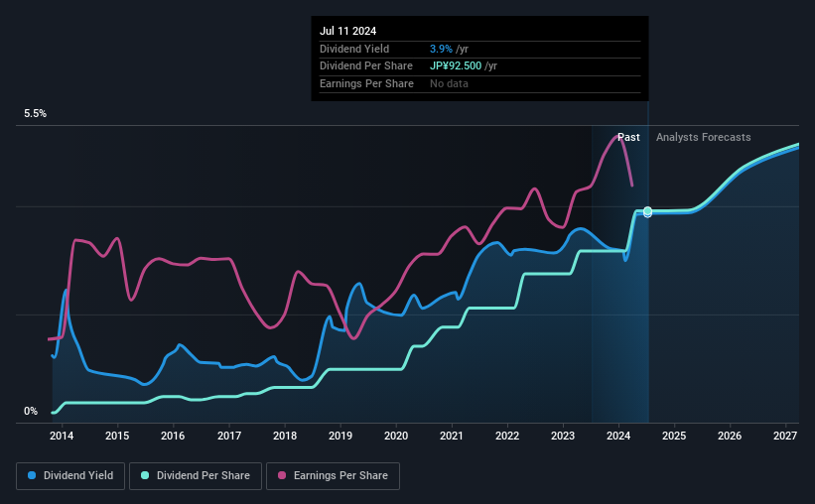Image resolution: width=815 pixels, height=504 pixels.
Task: Click the teal Dividend Per Share legend dot
Action: [145, 475]
